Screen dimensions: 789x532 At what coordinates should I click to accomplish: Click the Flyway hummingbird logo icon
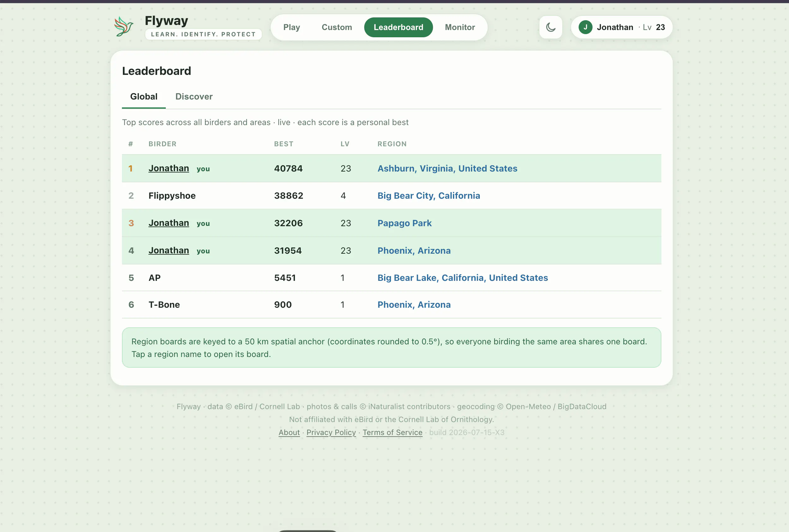tap(123, 27)
